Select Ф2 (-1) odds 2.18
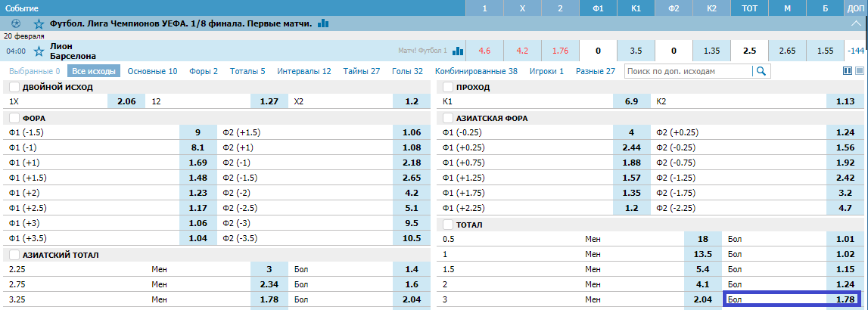This screenshot has height=310, width=868. [412, 163]
